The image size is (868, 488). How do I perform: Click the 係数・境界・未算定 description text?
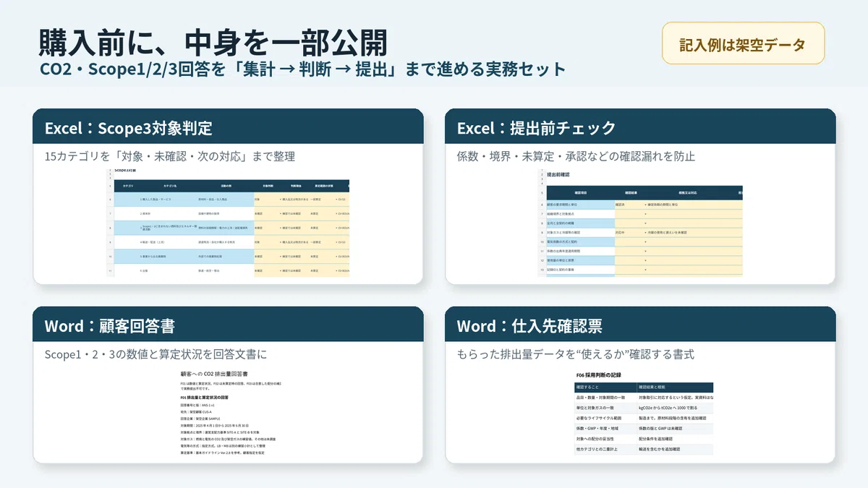point(576,156)
